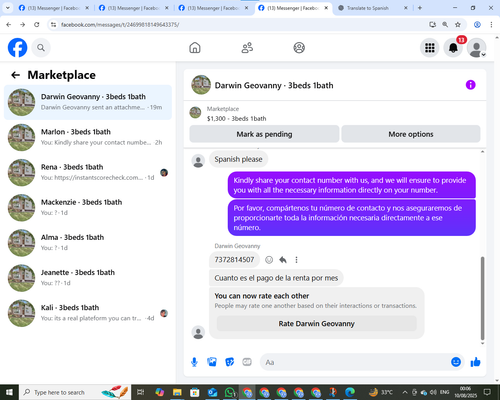Switch to third Messenger browser tab
This screenshot has width=500, height=400.
click(x=213, y=8)
